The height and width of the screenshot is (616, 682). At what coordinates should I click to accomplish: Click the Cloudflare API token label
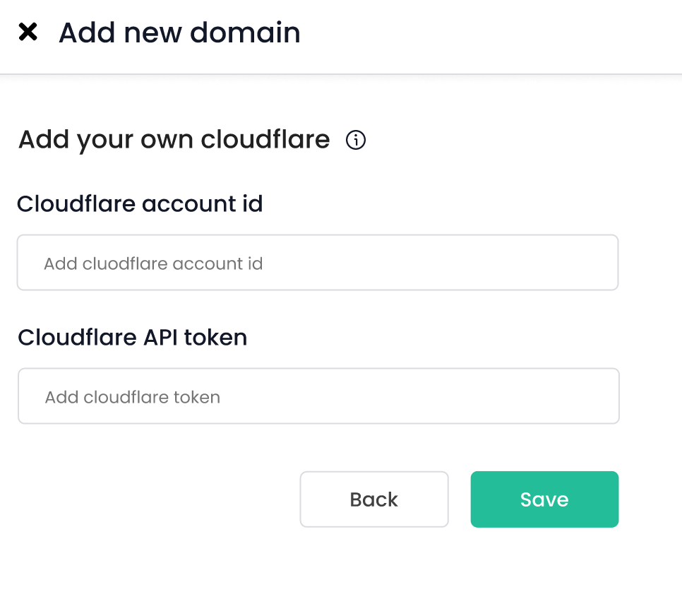133,338
